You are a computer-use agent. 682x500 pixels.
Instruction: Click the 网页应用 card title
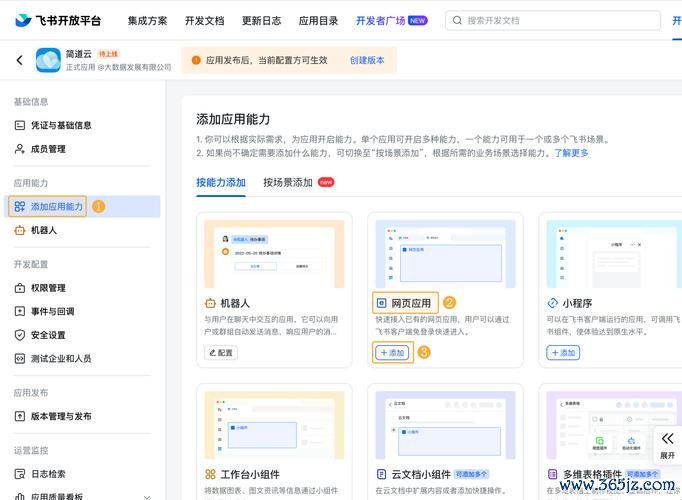tap(411, 303)
